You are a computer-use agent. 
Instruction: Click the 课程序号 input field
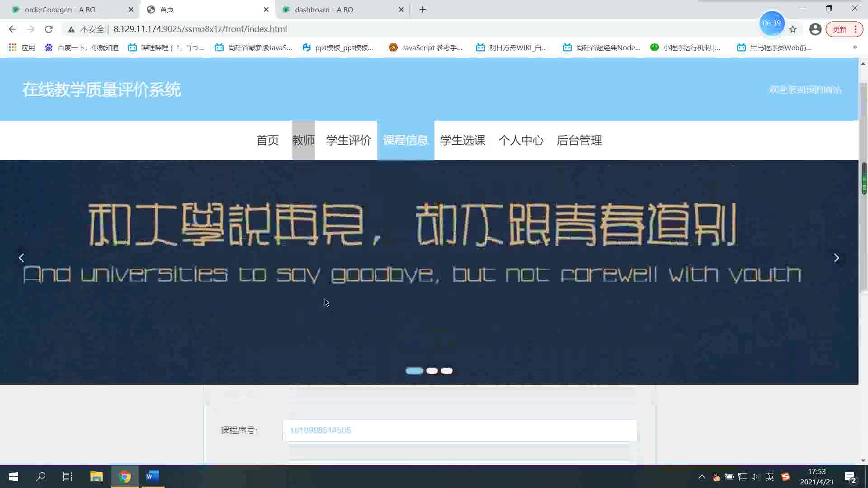point(459,430)
